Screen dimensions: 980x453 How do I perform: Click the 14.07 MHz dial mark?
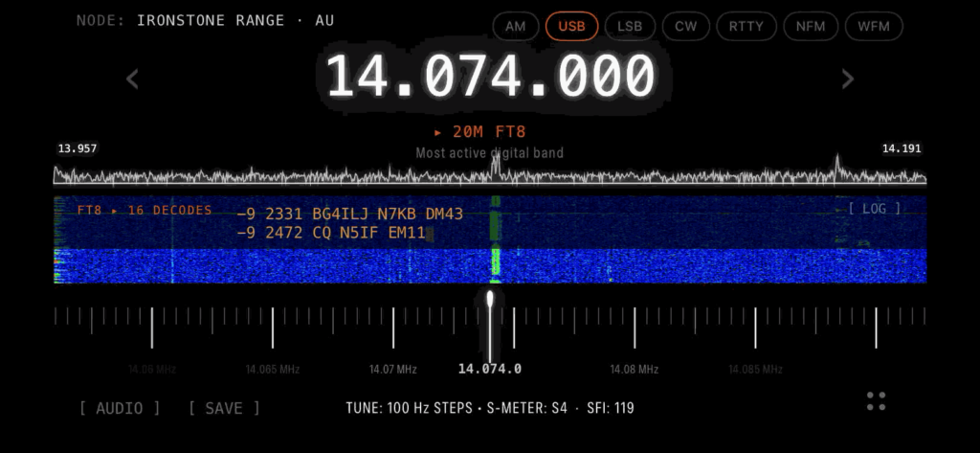pos(392,369)
